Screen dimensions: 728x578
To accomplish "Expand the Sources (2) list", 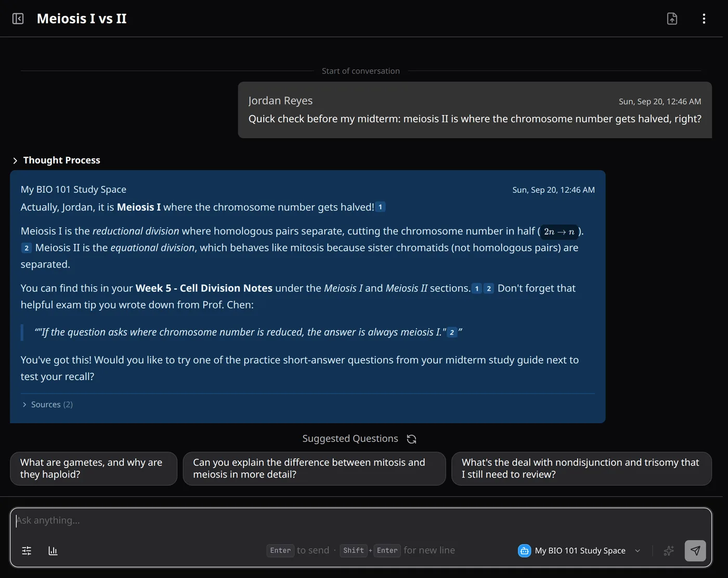I will tap(47, 404).
